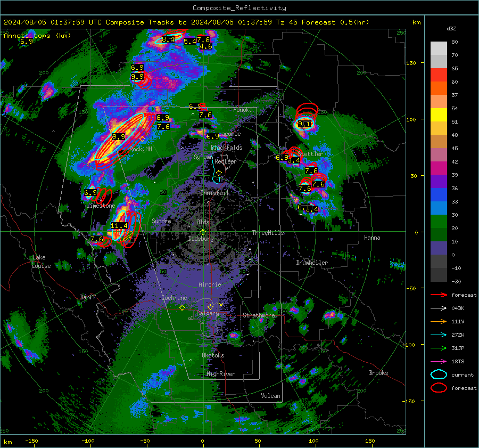Click the red 60-65 dBZ color swatch

pyautogui.click(x=439, y=75)
